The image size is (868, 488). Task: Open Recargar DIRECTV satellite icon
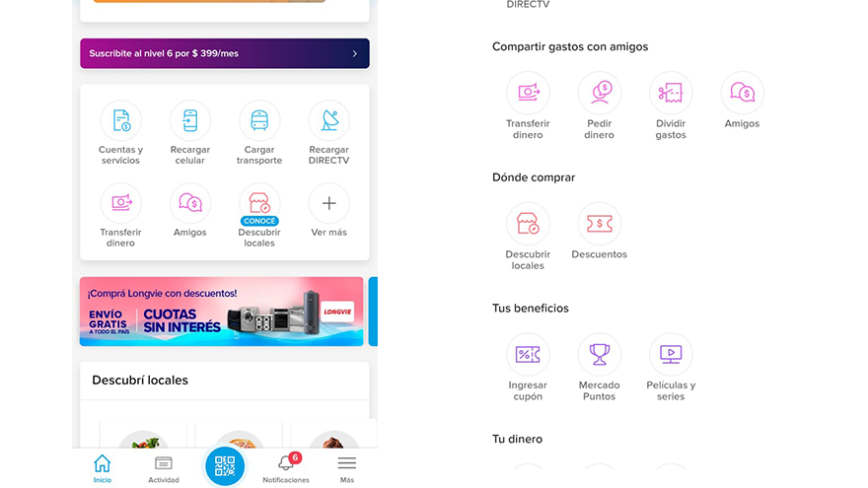pos(328,121)
